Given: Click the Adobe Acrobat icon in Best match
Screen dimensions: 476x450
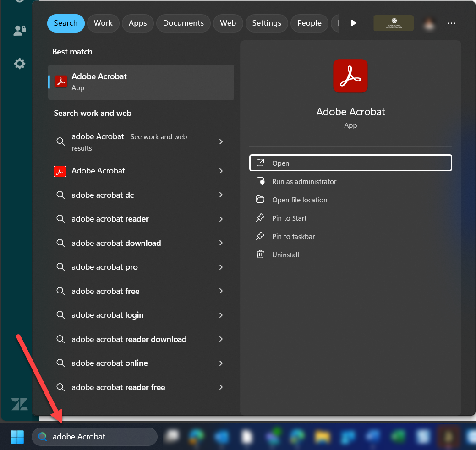Looking at the screenshot, I should pos(61,81).
